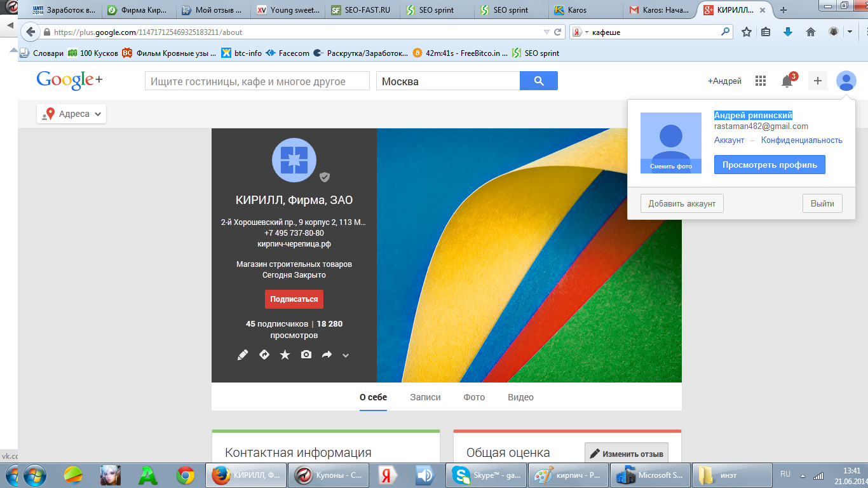This screenshot has height=488, width=868.
Task: Click the directions diamond icon
Action: point(264,355)
